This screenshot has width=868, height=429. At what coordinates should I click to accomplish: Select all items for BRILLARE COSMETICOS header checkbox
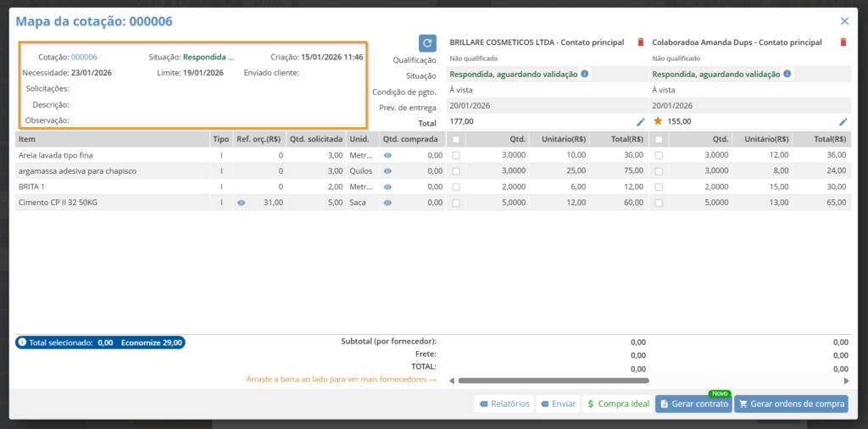tap(457, 139)
